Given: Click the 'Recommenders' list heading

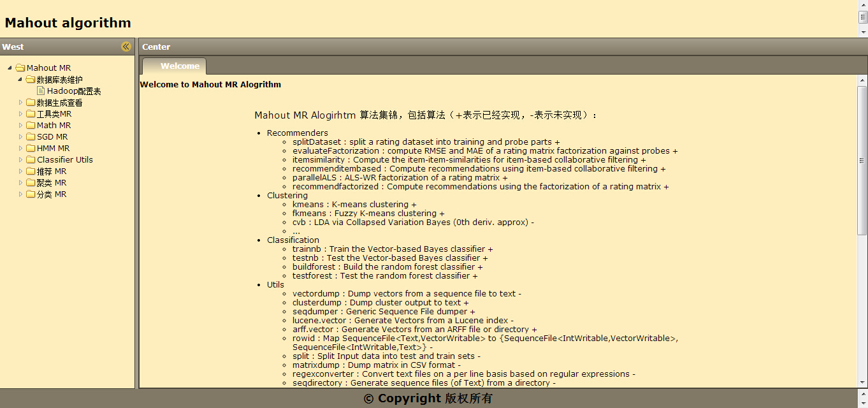Looking at the screenshot, I should pyautogui.click(x=298, y=133).
